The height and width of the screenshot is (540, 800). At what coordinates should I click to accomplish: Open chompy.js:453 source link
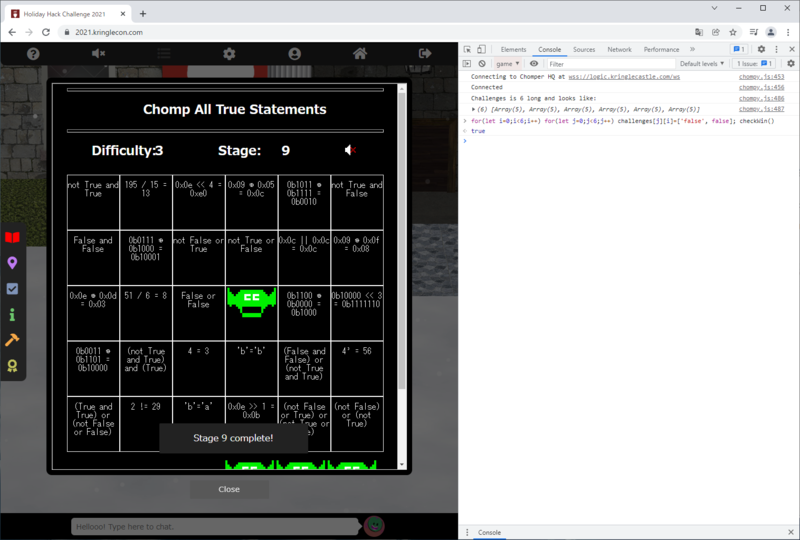pos(761,77)
